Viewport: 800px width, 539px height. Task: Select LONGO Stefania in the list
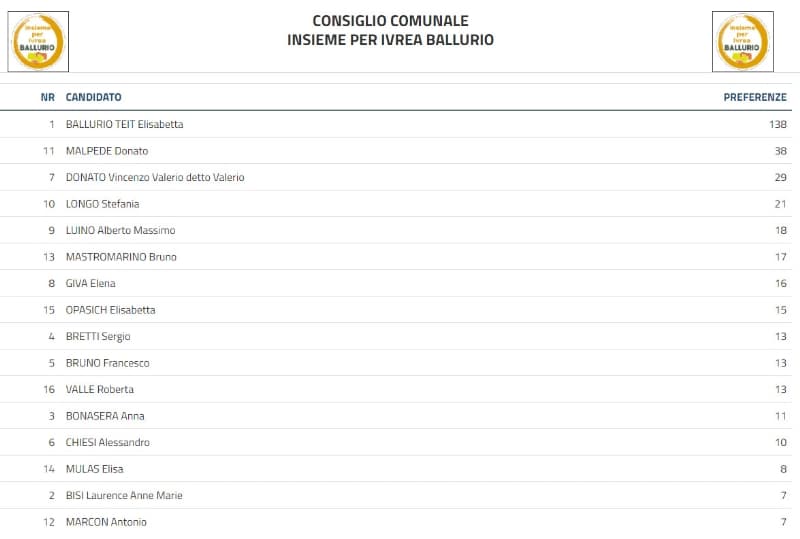pos(102,204)
